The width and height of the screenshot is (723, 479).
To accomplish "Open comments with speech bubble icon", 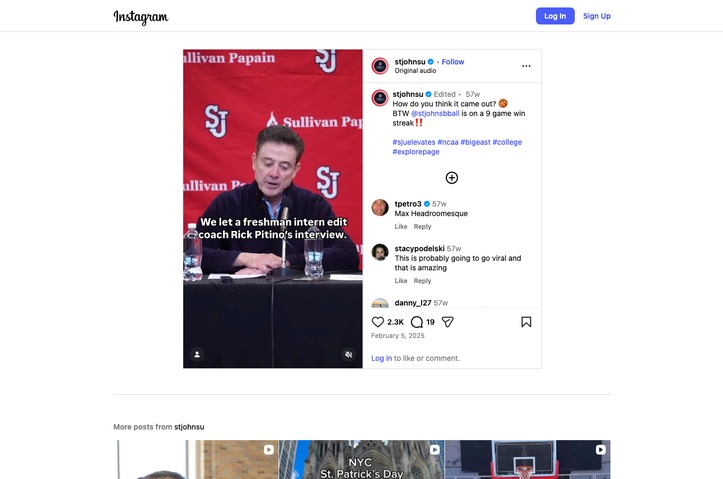I will (417, 322).
